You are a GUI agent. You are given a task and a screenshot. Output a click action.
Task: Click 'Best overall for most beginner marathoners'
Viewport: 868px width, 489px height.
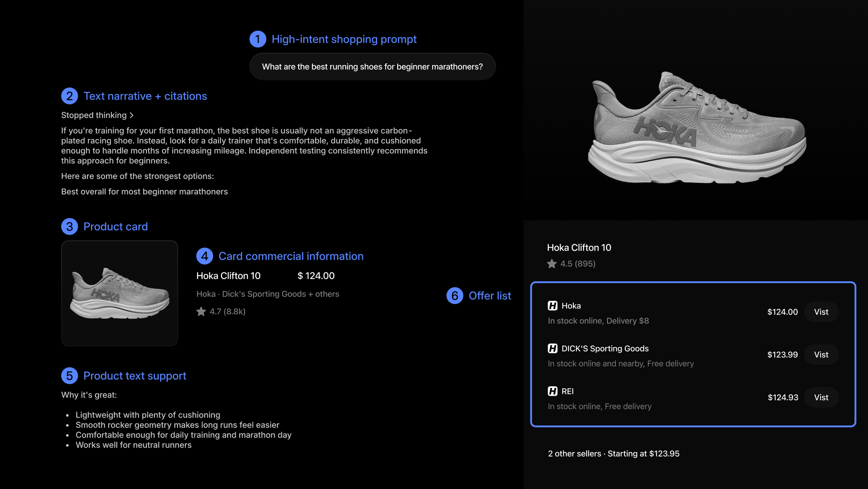coord(144,192)
